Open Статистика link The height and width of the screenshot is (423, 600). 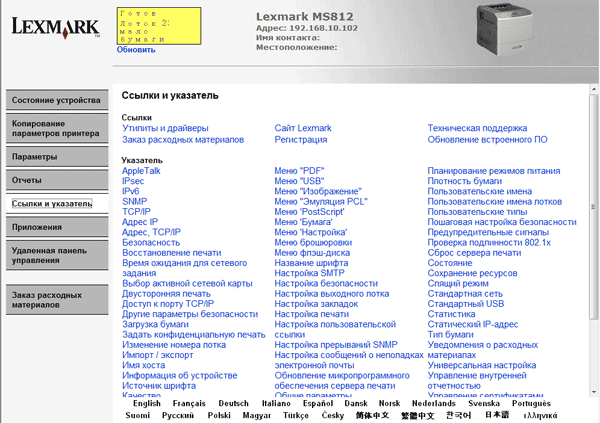pyautogui.click(x=451, y=314)
